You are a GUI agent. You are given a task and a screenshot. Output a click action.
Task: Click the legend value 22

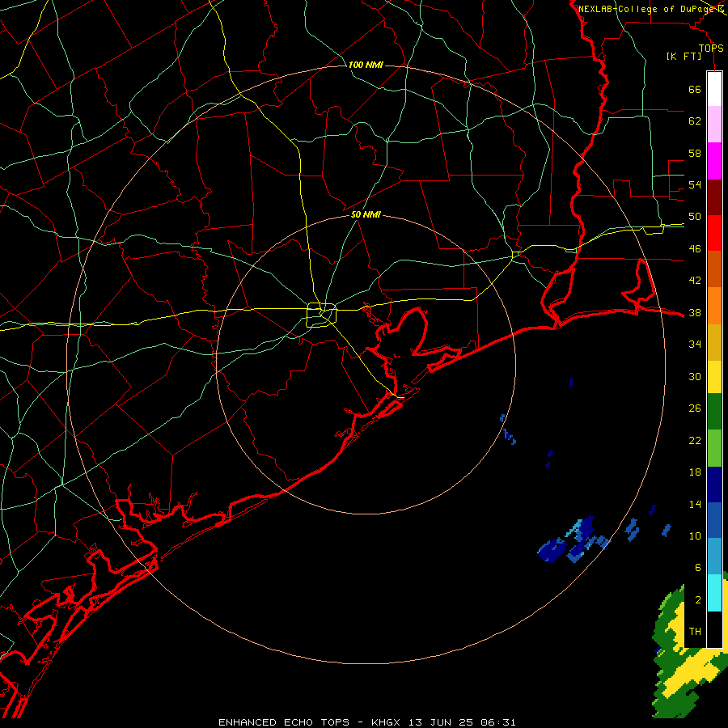[x=695, y=440]
